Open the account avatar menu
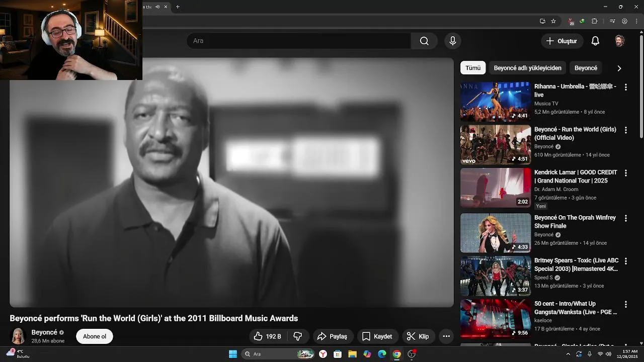644x362 pixels. coord(620,41)
